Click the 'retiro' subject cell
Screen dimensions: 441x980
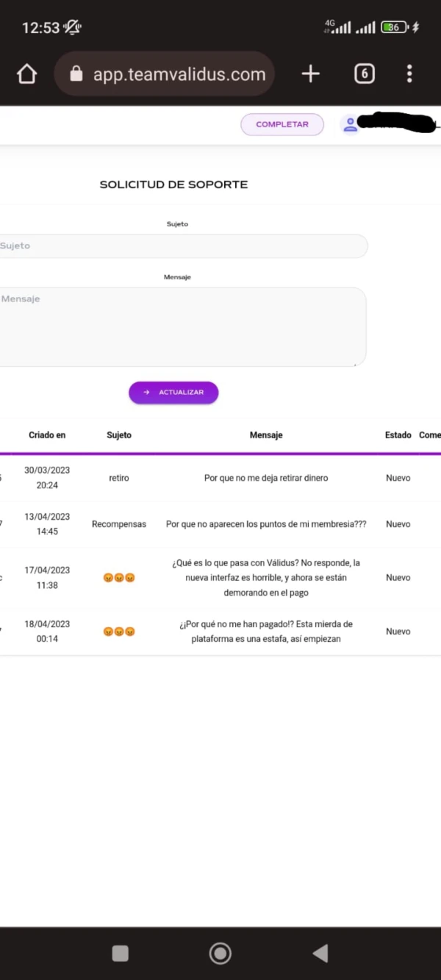119,478
